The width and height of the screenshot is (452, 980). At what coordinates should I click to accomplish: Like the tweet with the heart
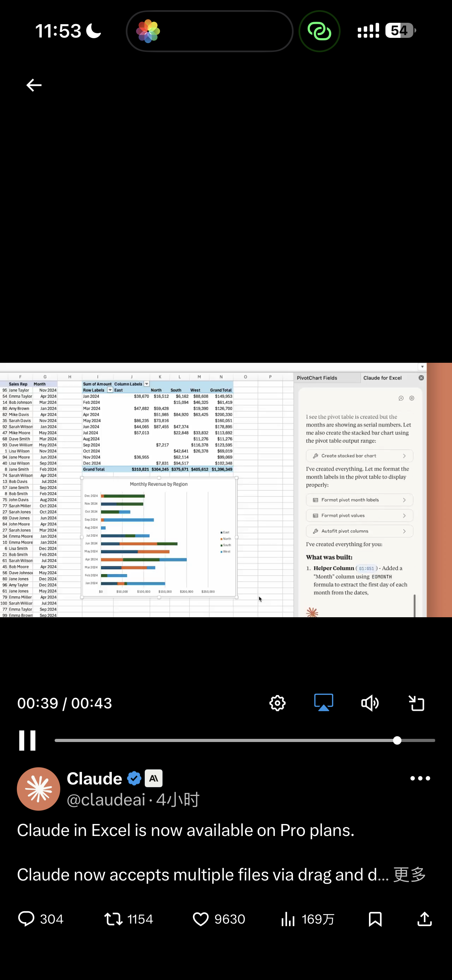coord(200,919)
